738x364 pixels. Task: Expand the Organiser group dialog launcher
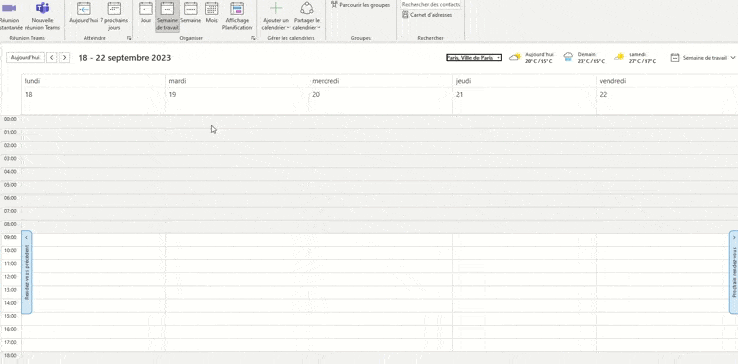[x=253, y=38]
